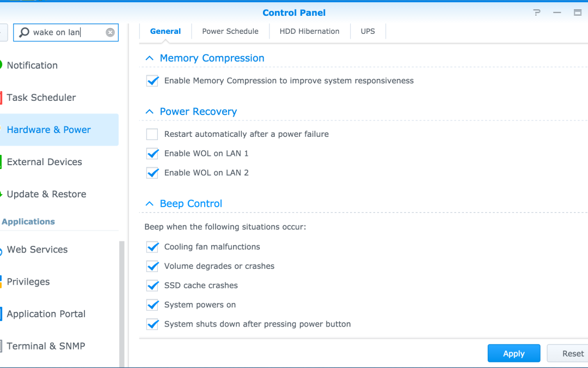Open External Devices via its sidebar icon
The width and height of the screenshot is (588, 368).
coord(2,161)
